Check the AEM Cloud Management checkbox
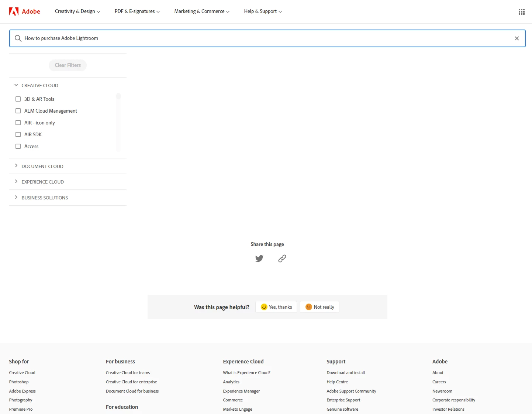This screenshot has height=414, width=532. (x=18, y=111)
